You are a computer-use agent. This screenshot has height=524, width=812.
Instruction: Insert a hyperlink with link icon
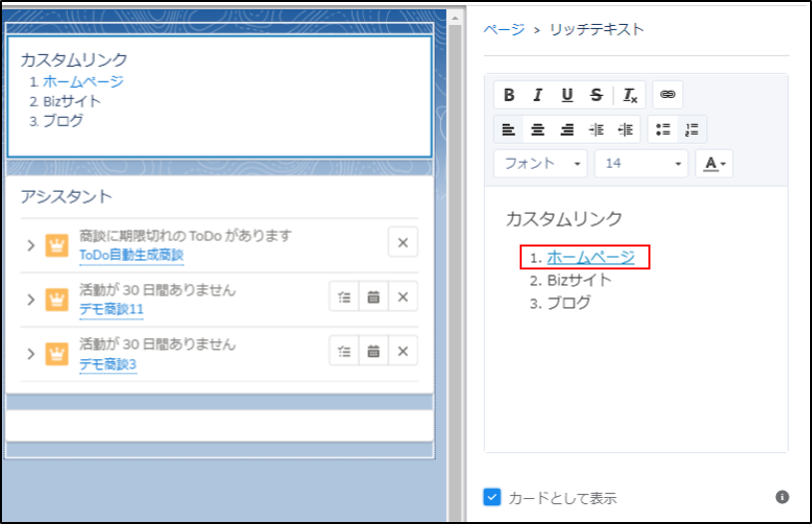click(667, 95)
